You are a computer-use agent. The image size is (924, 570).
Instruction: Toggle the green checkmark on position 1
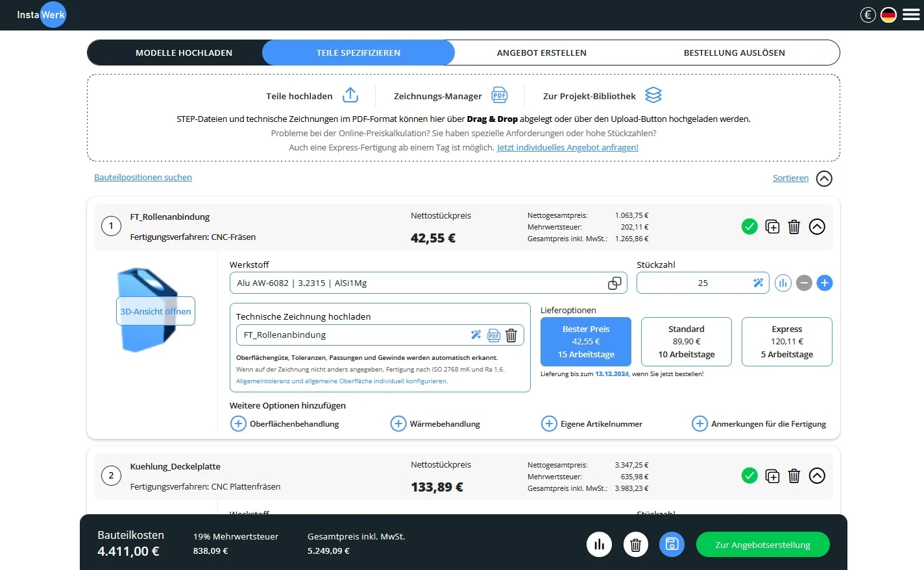click(x=749, y=226)
